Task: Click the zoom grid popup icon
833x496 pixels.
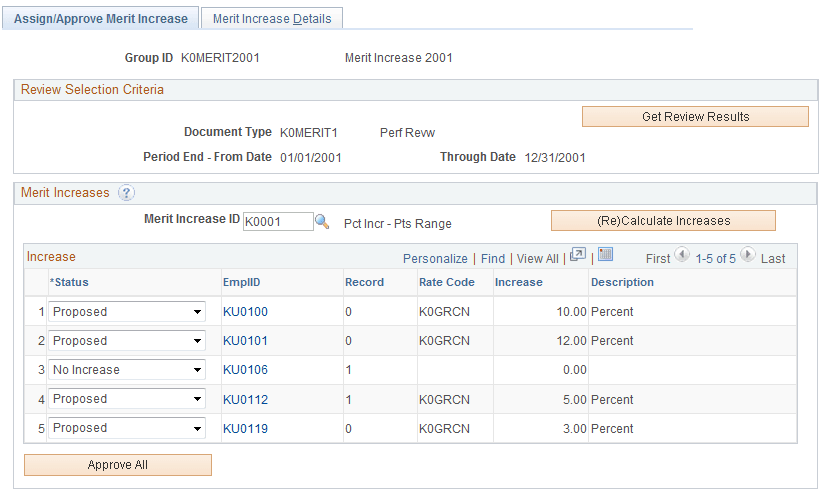Action: click(577, 255)
